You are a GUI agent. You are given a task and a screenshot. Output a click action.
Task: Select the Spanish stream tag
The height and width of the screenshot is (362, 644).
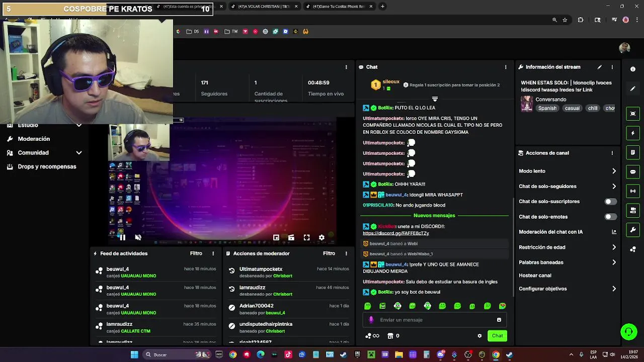pos(547,108)
